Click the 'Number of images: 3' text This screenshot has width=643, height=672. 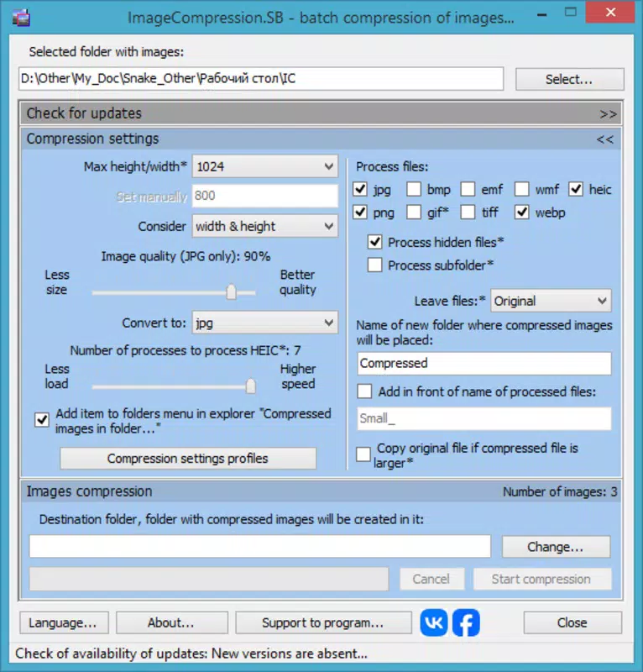(x=560, y=491)
